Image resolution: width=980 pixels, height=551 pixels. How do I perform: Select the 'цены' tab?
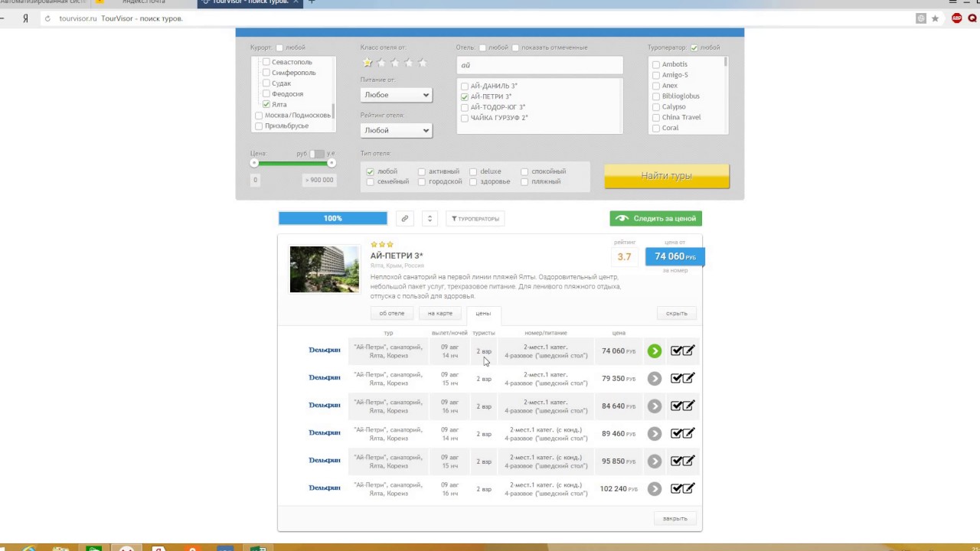[483, 313]
